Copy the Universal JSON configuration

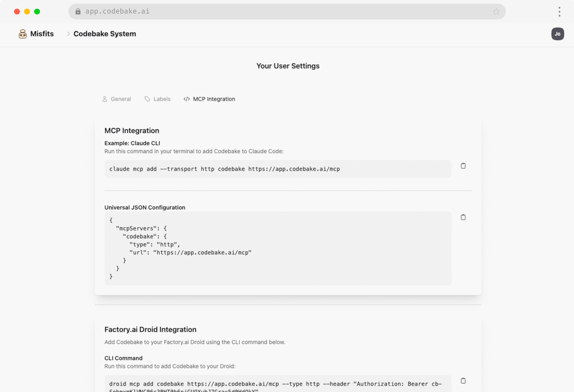tap(463, 217)
